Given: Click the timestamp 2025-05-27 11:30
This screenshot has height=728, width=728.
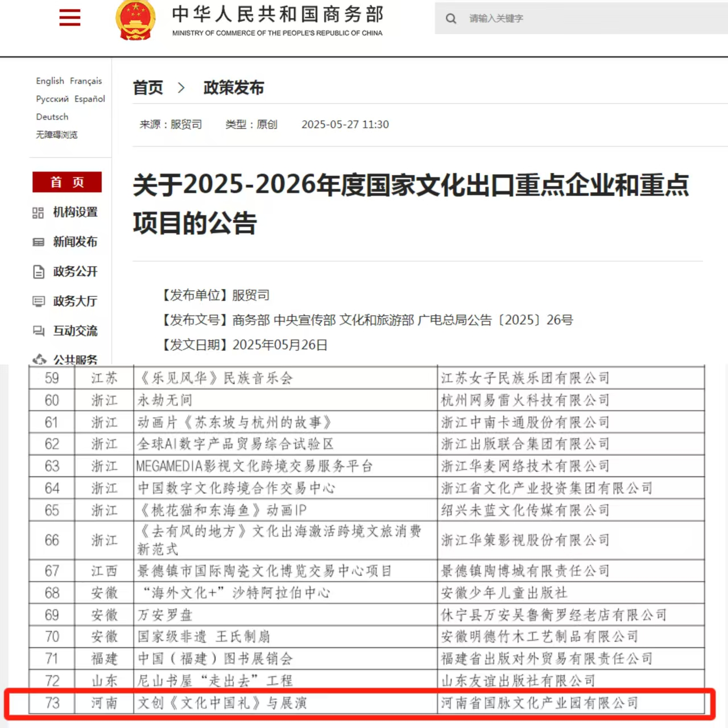Looking at the screenshot, I should 345,125.
